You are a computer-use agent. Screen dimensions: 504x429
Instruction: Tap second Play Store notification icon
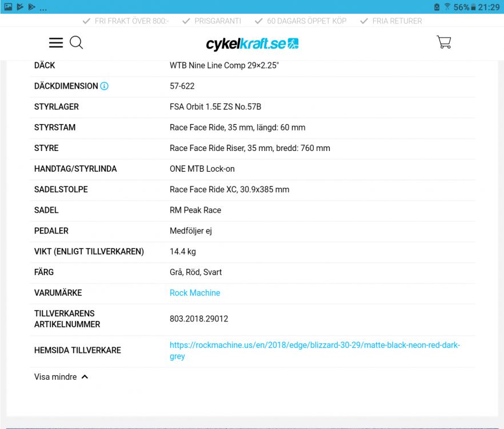pos(31,7)
